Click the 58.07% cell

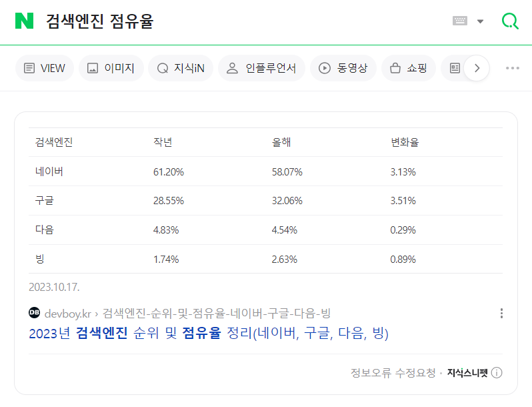click(287, 172)
